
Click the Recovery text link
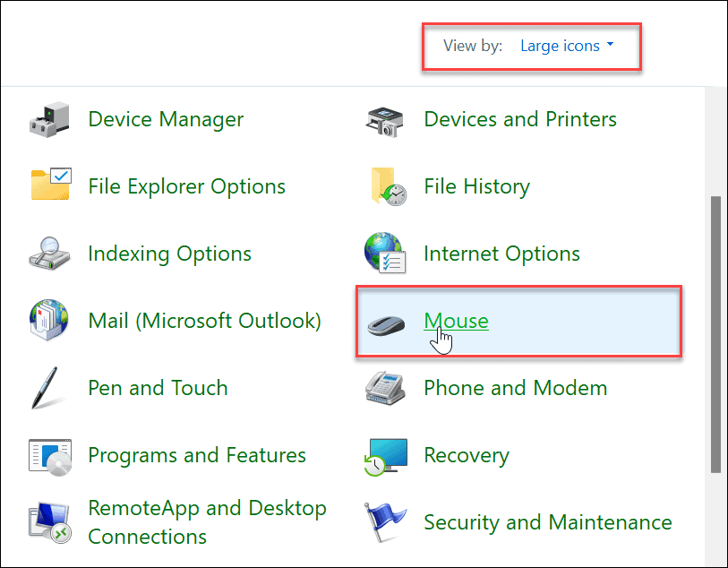point(467,455)
